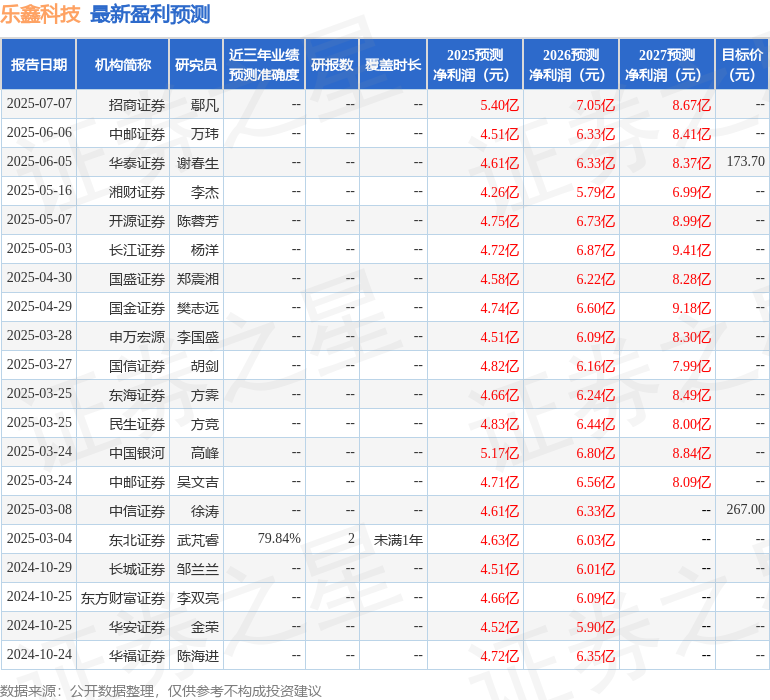The width and height of the screenshot is (770, 700).
Task: Click the 机构简称 column header
Action: click(x=123, y=65)
